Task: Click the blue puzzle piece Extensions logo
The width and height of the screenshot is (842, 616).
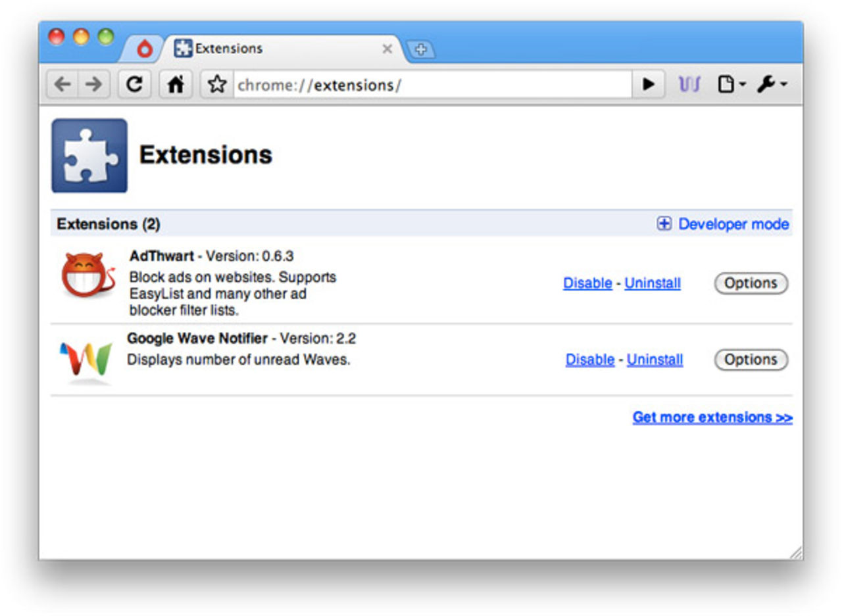Action: (89, 155)
